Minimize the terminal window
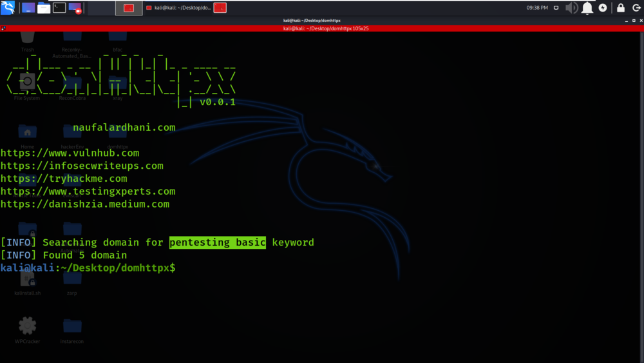The width and height of the screenshot is (644, 363). click(627, 21)
